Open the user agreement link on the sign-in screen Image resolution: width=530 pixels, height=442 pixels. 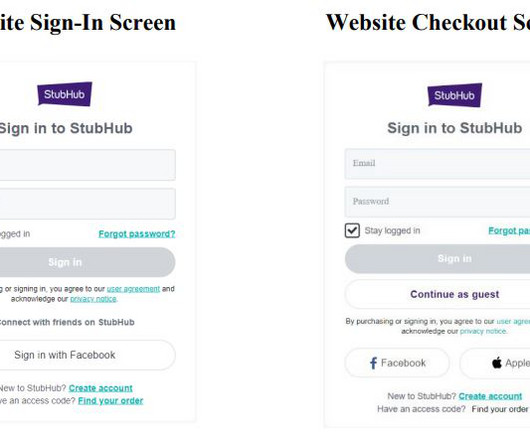(133, 289)
